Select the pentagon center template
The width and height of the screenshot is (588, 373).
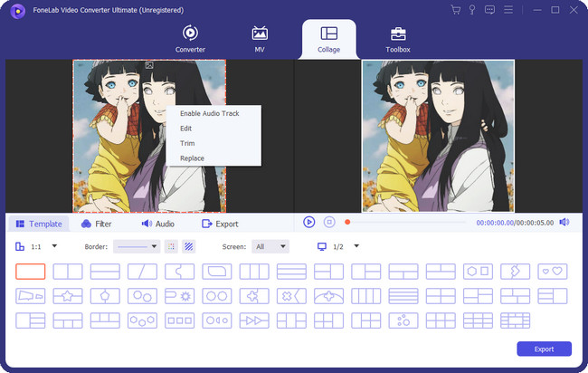pyautogui.click(x=105, y=296)
